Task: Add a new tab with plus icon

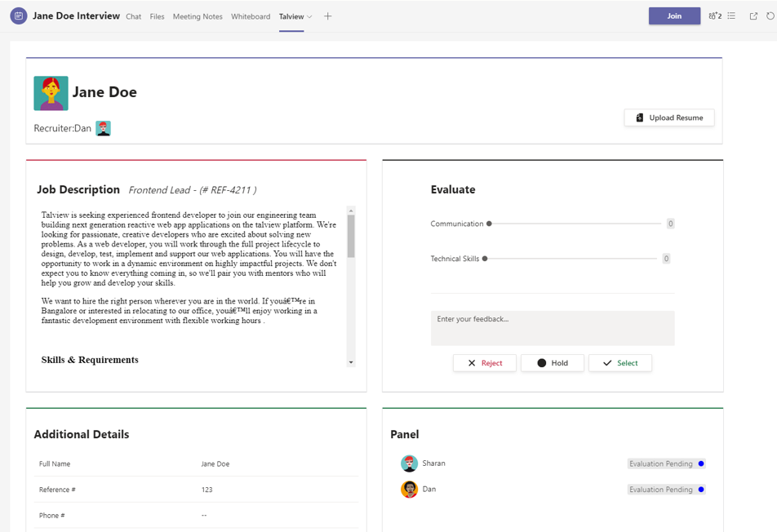Action: coord(327,16)
